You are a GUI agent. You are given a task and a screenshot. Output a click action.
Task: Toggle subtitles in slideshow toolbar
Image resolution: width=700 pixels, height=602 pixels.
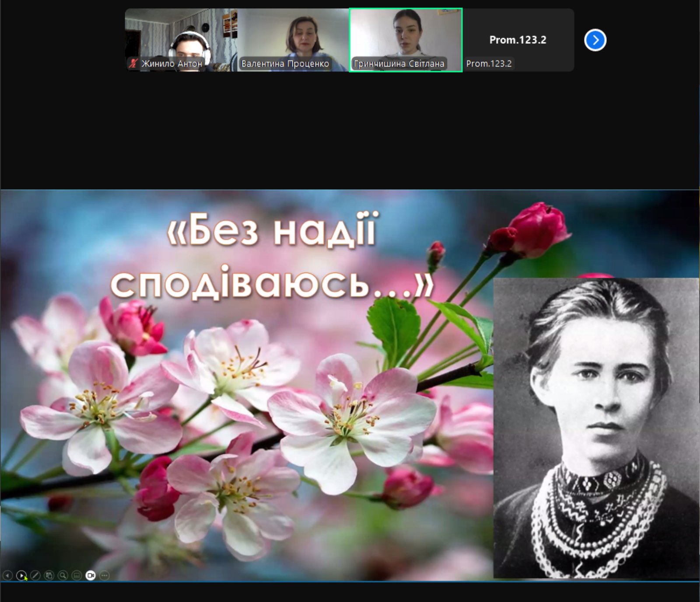[77, 576]
